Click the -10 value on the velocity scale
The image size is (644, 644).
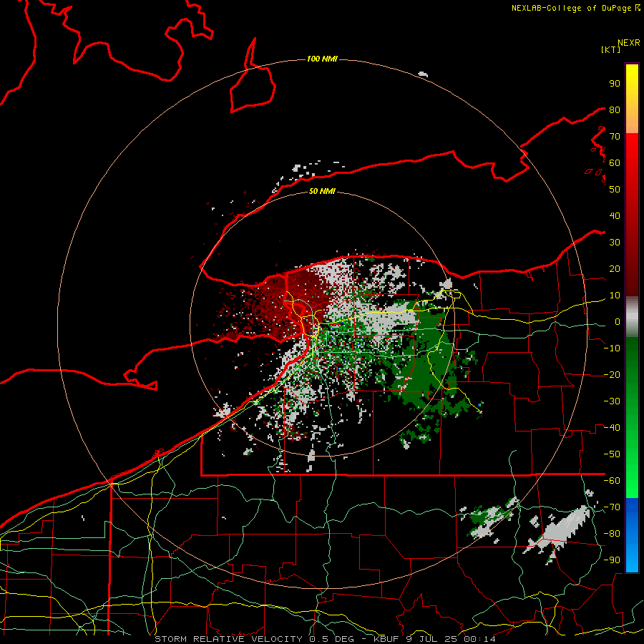point(612,348)
